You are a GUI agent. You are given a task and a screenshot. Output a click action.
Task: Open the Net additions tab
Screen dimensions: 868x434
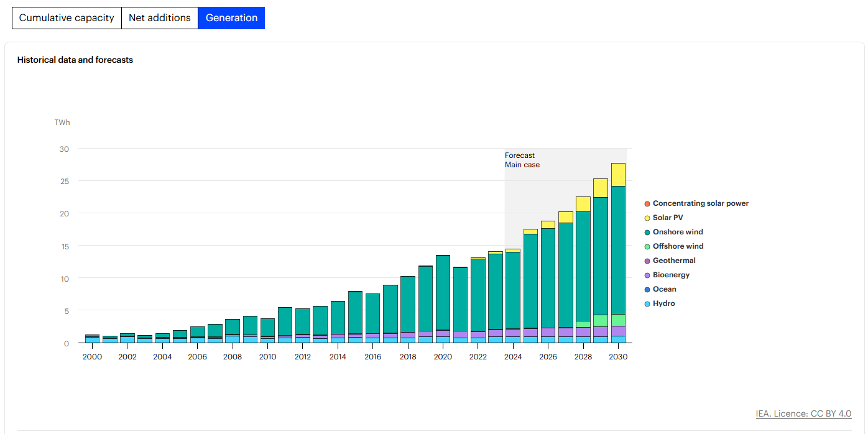(159, 18)
